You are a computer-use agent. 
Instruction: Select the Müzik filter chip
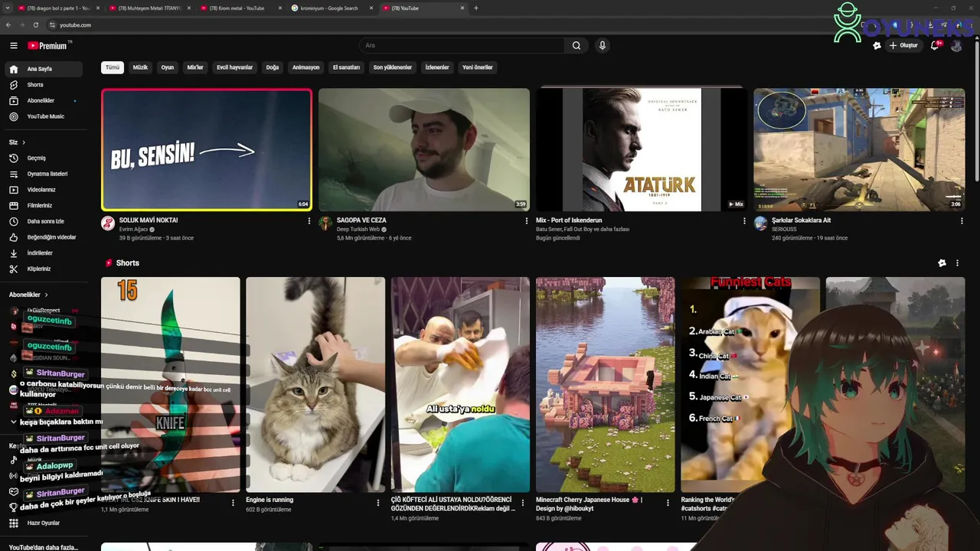point(140,67)
